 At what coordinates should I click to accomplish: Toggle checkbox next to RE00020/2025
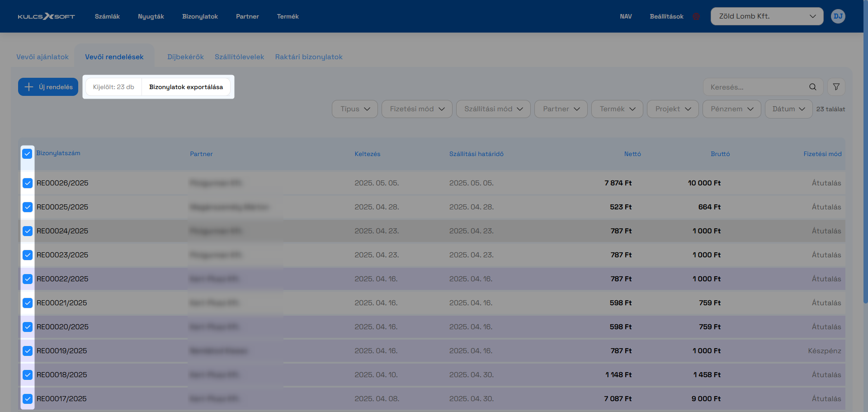[x=28, y=327]
